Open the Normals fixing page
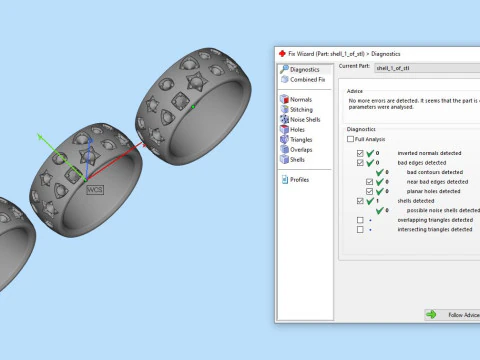Image resolution: width=480 pixels, height=360 pixels. point(296,99)
